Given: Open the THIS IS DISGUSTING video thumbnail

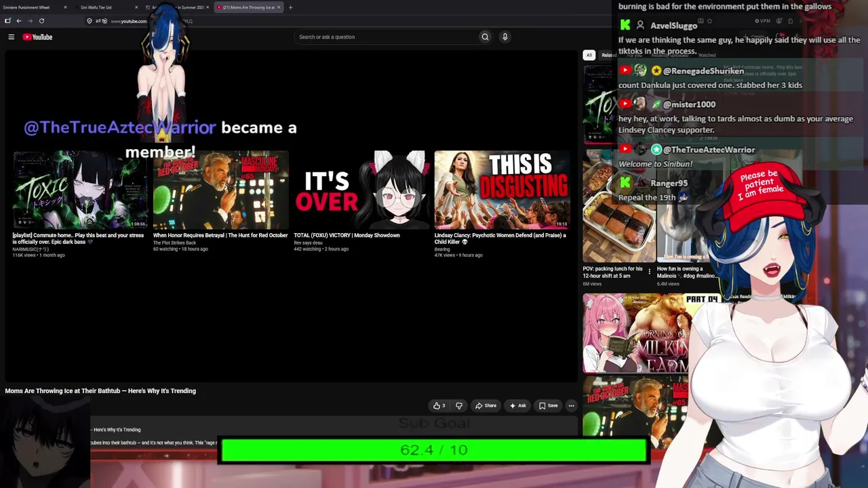Looking at the screenshot, I should pyautogui.click(x=502, y=190).
